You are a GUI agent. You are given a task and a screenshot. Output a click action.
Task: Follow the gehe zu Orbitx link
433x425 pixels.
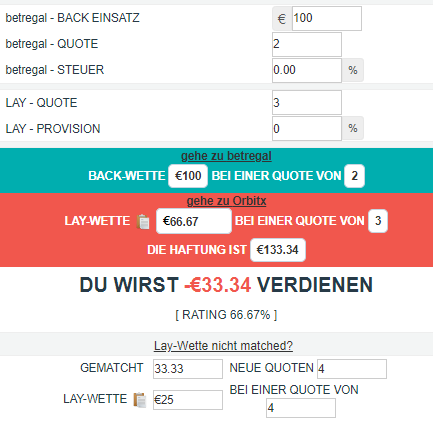click(x=226, y=201)
